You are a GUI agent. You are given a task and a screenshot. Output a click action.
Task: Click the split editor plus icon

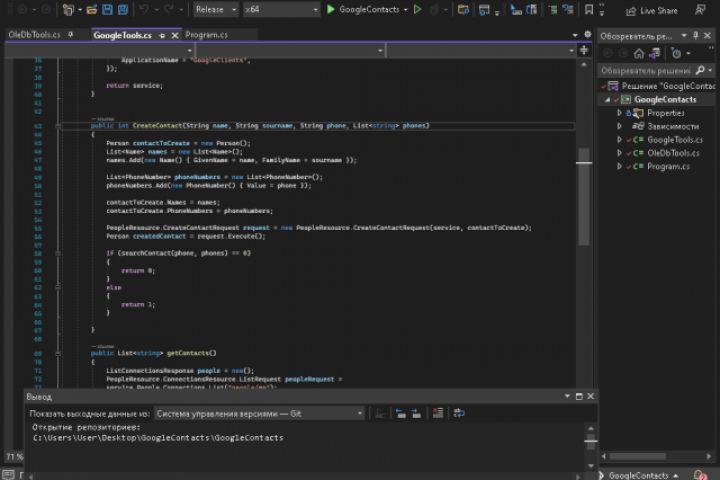pyautogui.click(x=584, y=50)
